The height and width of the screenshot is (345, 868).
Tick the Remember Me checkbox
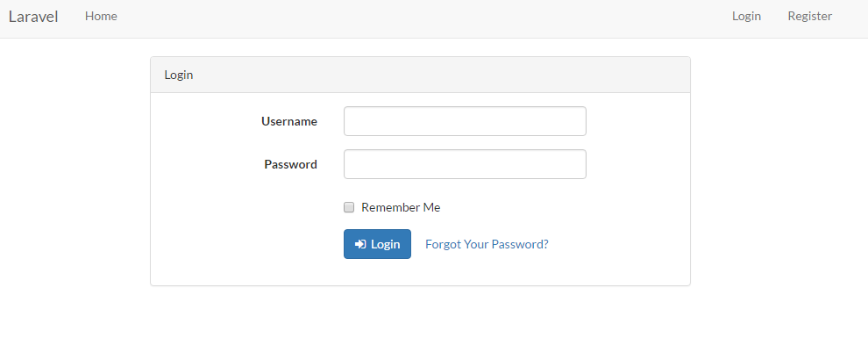coord(349,207)
